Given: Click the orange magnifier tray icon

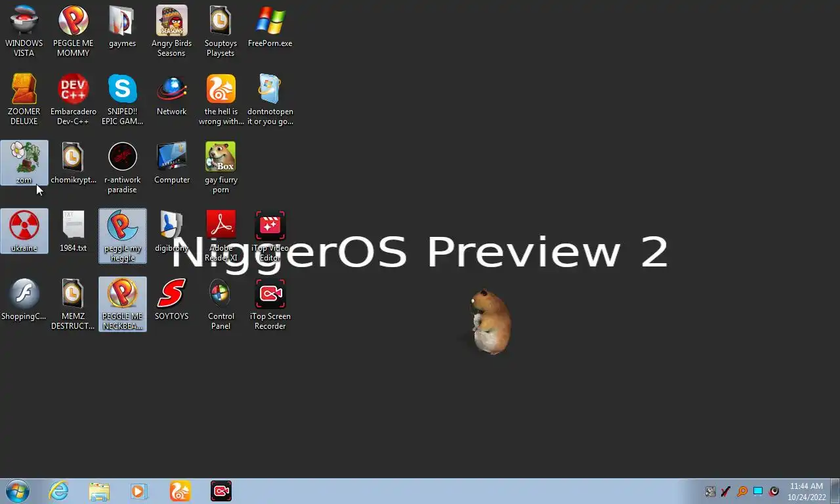Looking at the screenshot, I should coord(742,492).
